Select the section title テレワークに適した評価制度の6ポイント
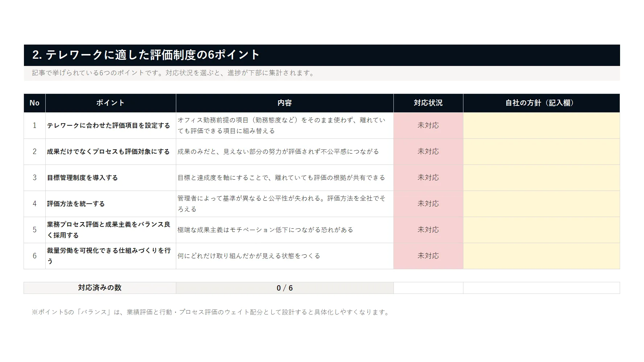Screen dimensions: 644x362 [x=146, y=55]
